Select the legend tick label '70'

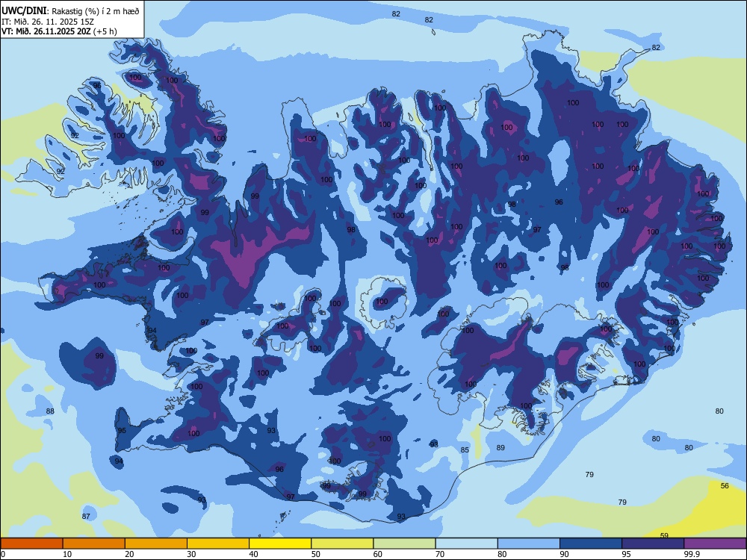pyautogui.click(x=440, y=554)
